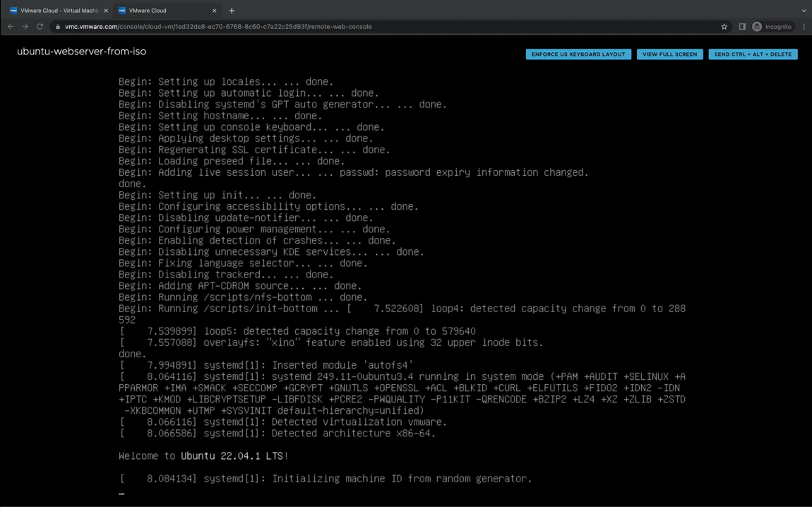
Task: Click 'Enabling detection of crashes' console line
Action: (258, 241)
